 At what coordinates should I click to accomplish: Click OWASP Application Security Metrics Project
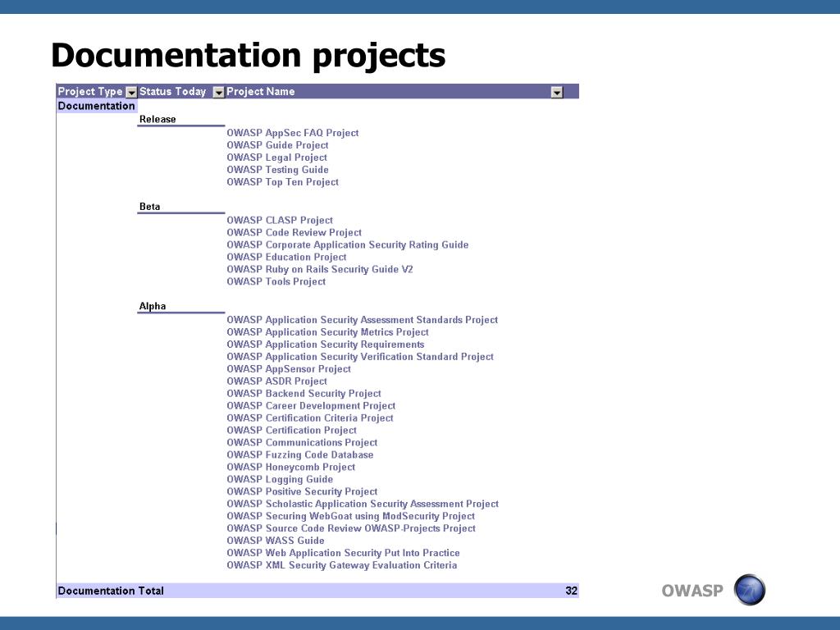[328, 332]
